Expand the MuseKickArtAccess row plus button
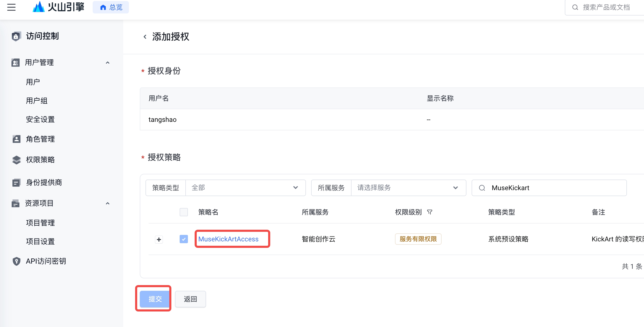Screen dimensions: 644x327 coord(159,240)
